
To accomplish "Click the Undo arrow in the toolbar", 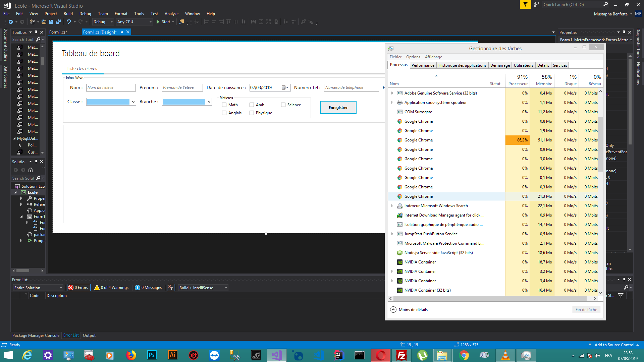I will click(68, 22).
